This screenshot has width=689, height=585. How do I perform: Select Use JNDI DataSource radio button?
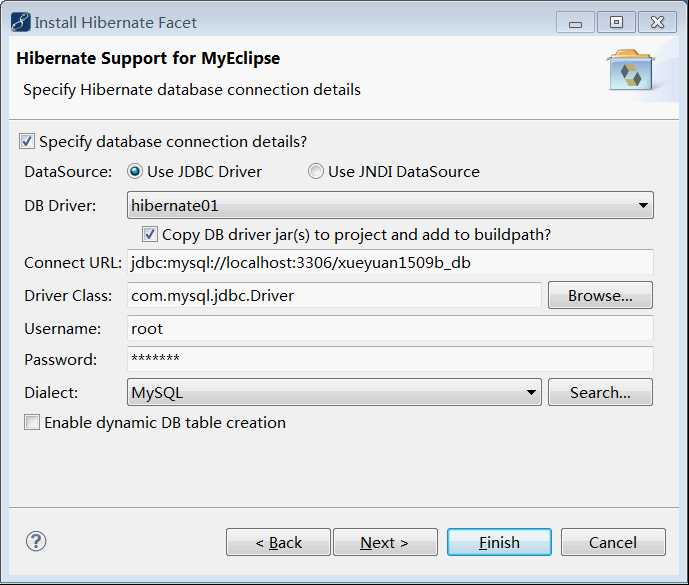(315, 171)
